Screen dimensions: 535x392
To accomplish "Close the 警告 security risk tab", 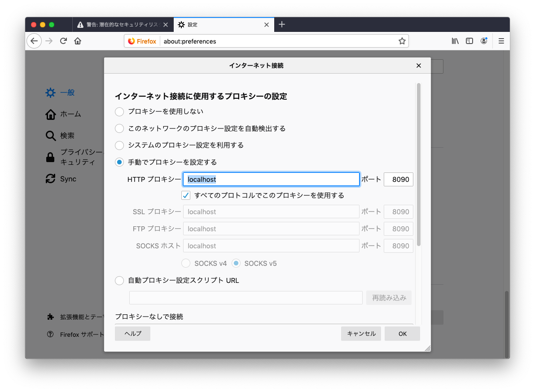I will (x=166, y=25).
